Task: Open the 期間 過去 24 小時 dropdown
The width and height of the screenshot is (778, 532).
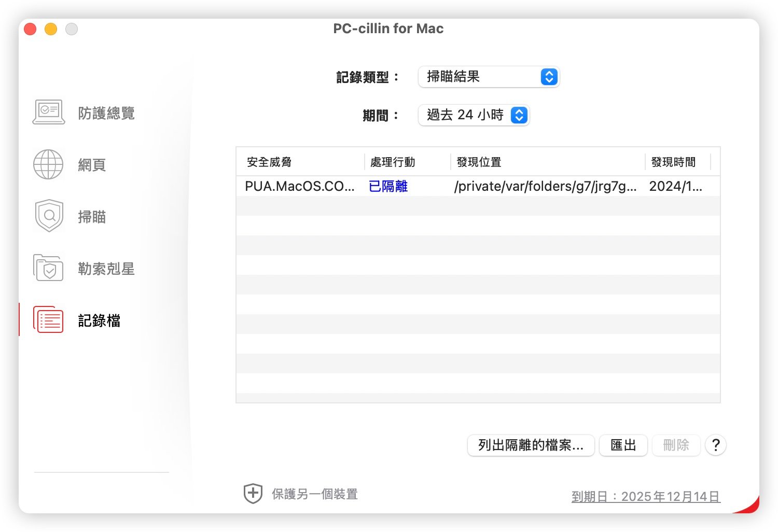Action: [x=474, y=115]
